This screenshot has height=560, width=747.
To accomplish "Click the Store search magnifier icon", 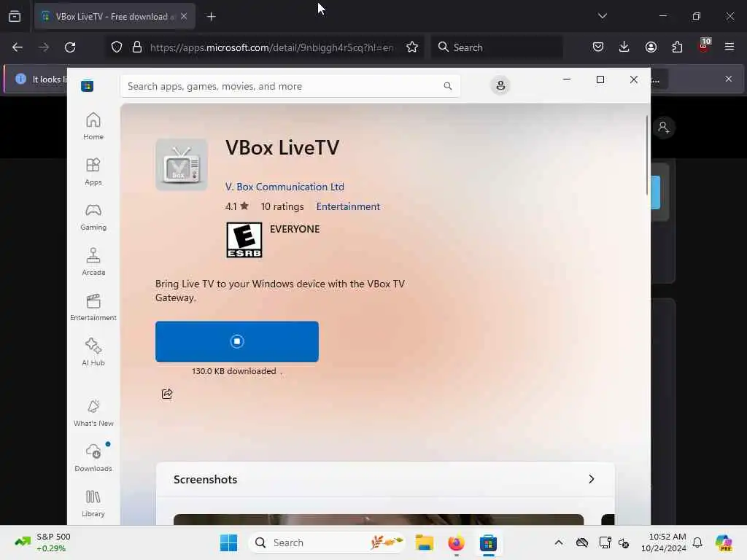I will 447,86.
